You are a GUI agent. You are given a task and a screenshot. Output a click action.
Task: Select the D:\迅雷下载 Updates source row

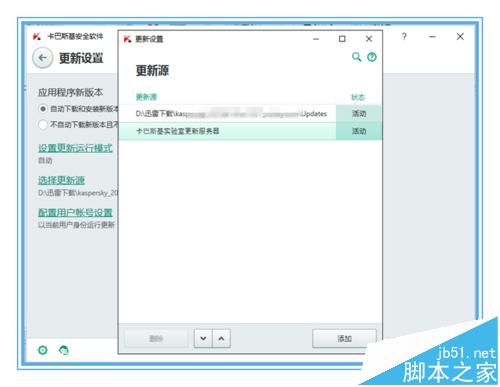tap(227, 114)
